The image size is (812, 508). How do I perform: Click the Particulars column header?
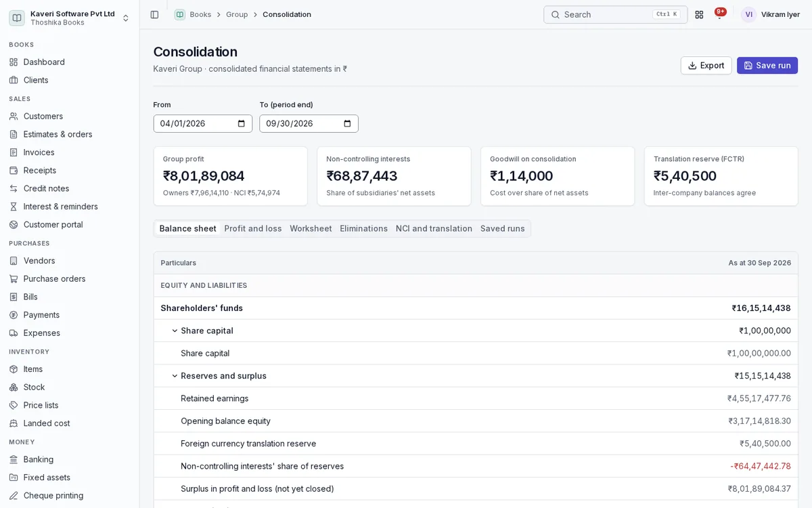(179, 263)
